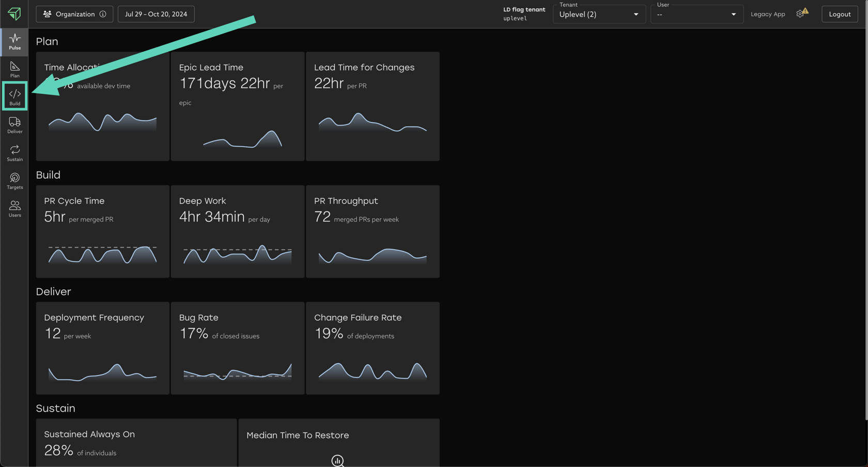Click the Logout button

point(839,14)
